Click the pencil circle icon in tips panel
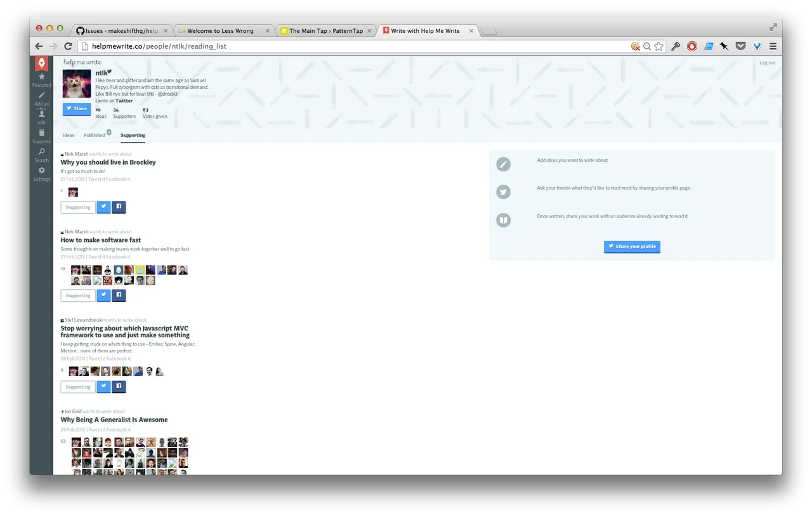 point(503,164)
